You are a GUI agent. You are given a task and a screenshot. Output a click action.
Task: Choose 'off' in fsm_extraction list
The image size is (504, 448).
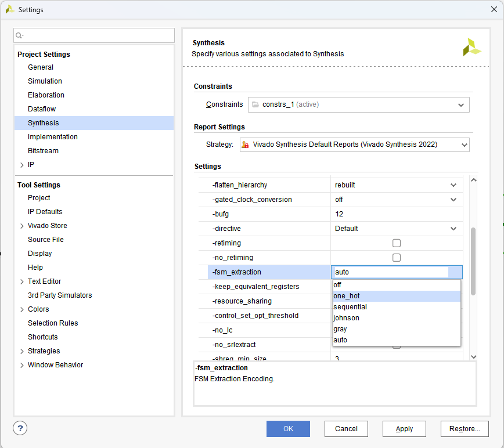[x=397, y=285]
